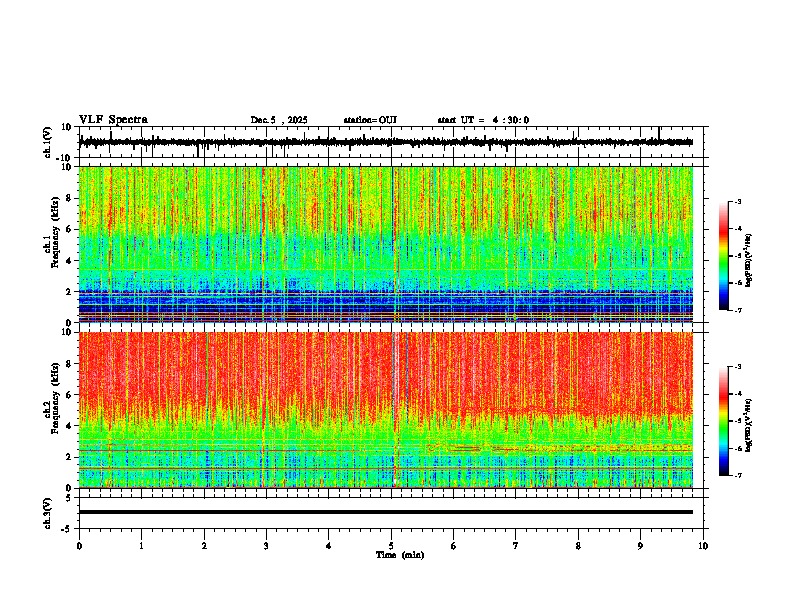The height and width of the screenshot is (612, 792).
Task: Click the time-axis tick label '5'
Action: [391, 546]
